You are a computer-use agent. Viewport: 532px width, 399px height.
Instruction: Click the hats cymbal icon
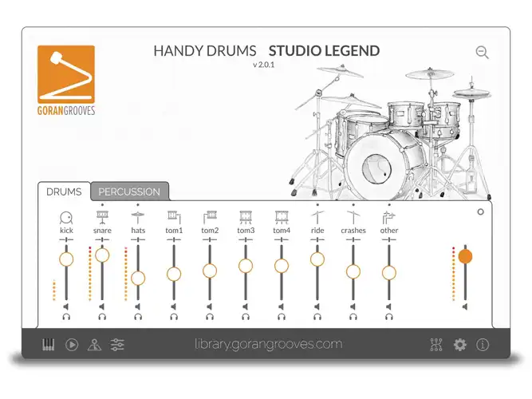click(138, 217)
